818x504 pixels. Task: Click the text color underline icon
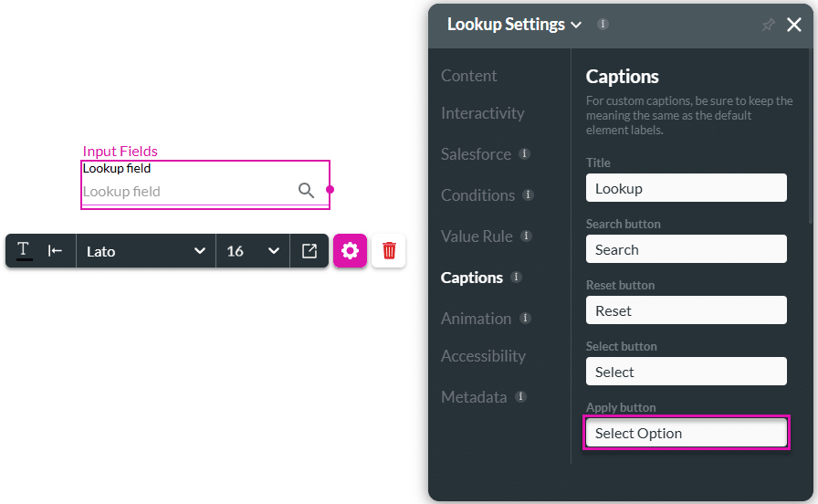(x=24, y=251)
